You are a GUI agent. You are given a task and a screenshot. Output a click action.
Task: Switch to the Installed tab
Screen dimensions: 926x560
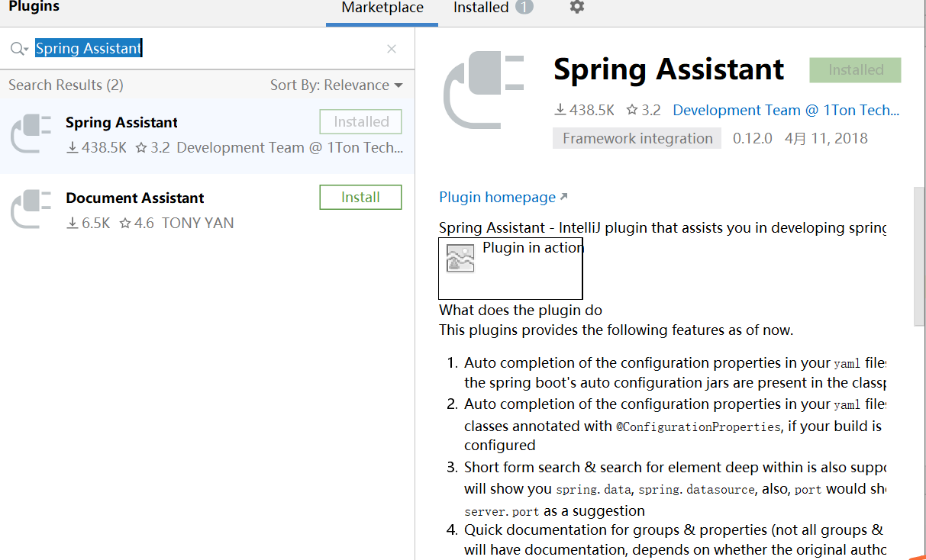pos(481,8)
